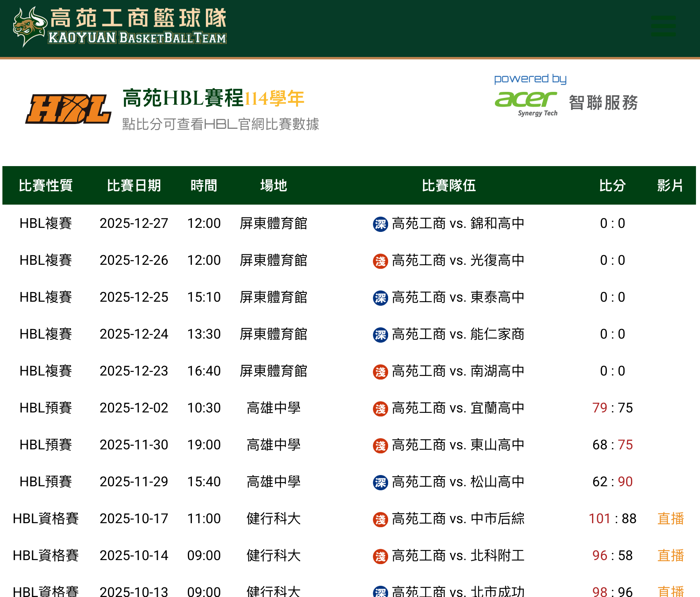The image size is (700, 597).
Task: Click the 比分 column header
Action: coord(612,186)
